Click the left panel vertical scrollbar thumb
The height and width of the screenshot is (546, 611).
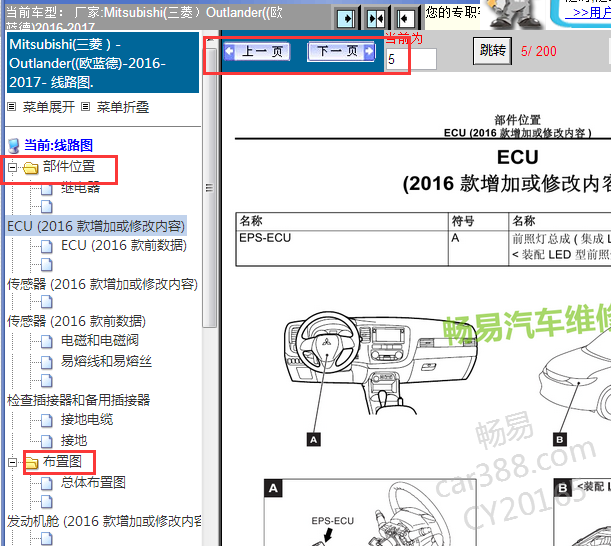210,187
